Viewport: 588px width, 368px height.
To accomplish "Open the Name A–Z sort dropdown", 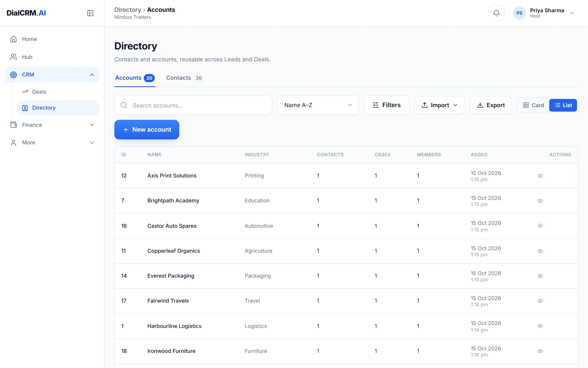I will pyautogui.click(x=318, y=105).
